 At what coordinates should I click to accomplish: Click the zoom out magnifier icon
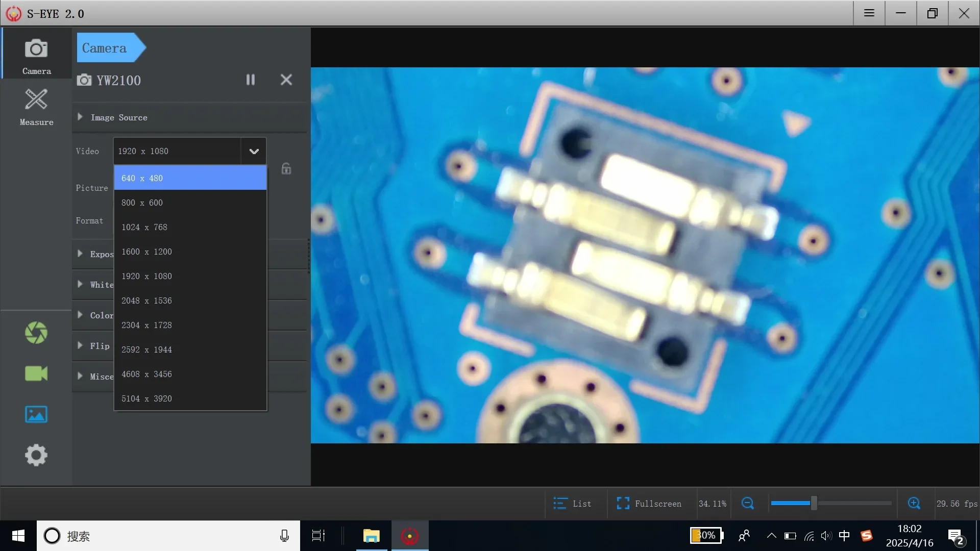pyautogui.click(x=747, y=504)
